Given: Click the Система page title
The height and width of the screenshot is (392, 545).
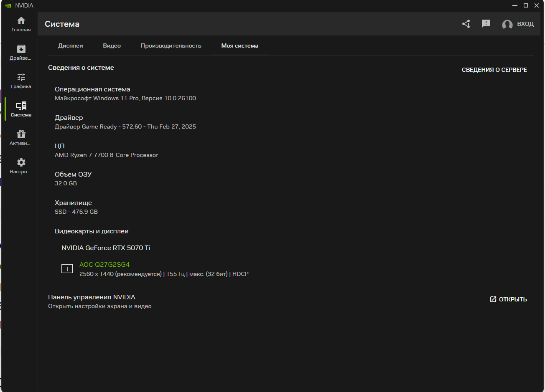Looking at the screenshot, I should pyautogui.click(x=62, y=24).
